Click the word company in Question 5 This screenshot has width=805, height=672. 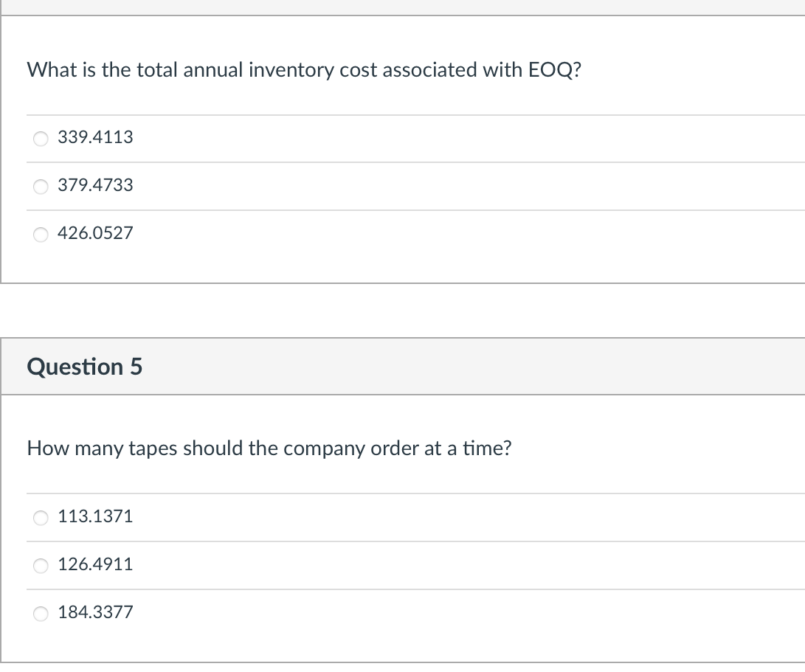tap(321, 448)
